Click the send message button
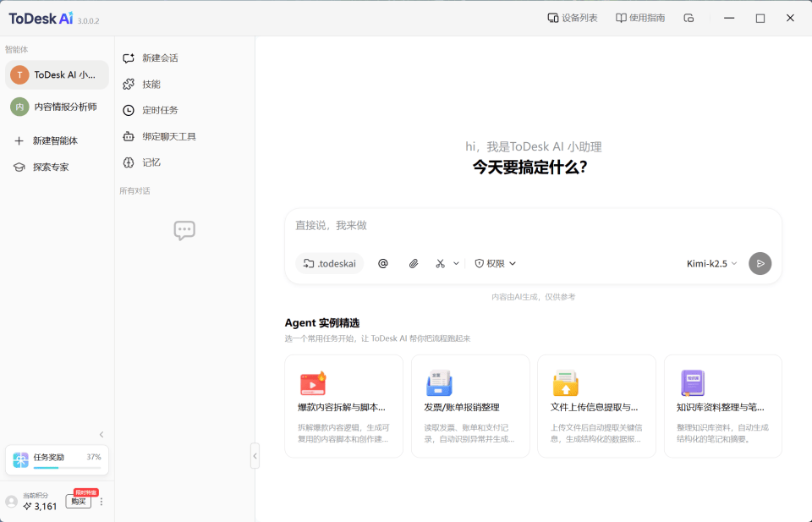 click(x=760, y=264)
